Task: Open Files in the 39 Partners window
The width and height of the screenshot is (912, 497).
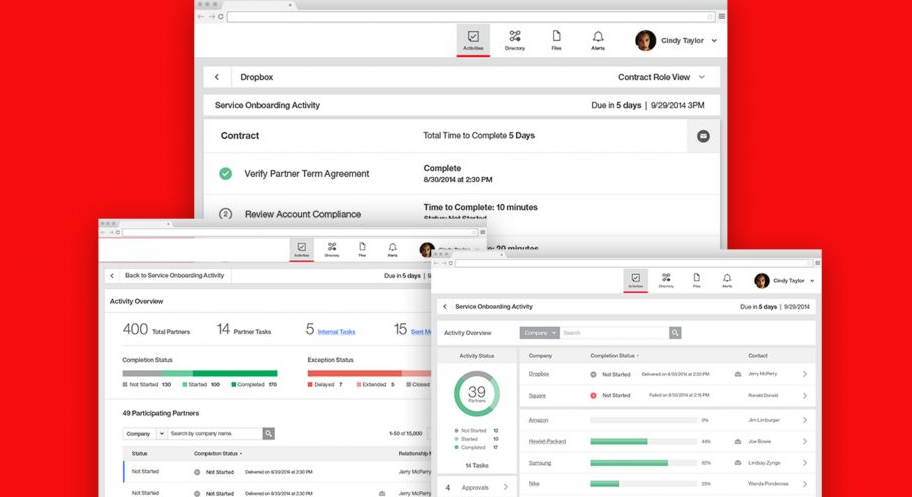Action: (697, 280)
